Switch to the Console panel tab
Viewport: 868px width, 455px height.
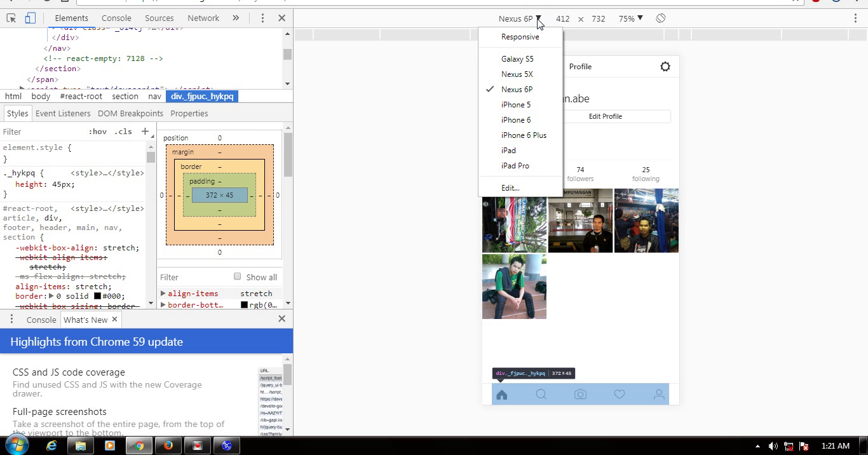coord(116,18)
